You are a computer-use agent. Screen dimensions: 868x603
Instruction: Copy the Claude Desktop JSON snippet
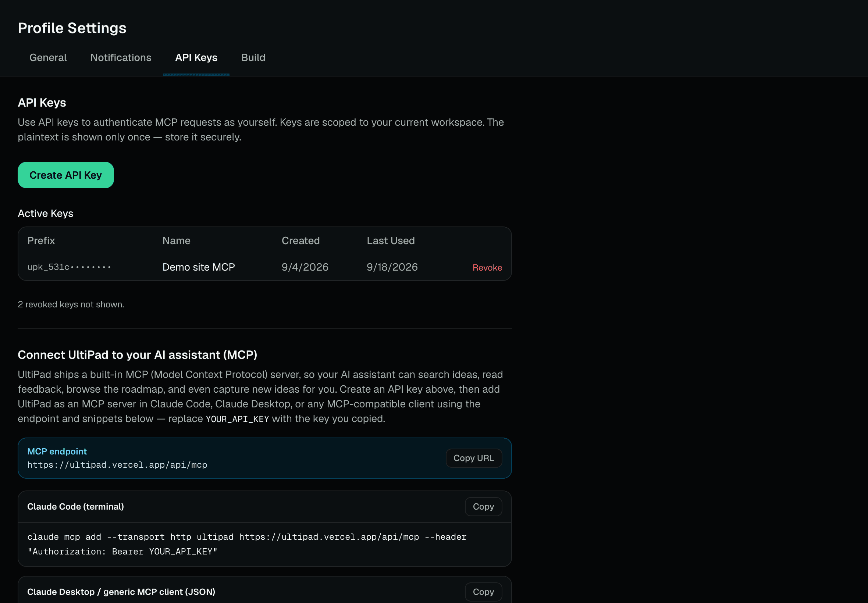click(483, 592)
